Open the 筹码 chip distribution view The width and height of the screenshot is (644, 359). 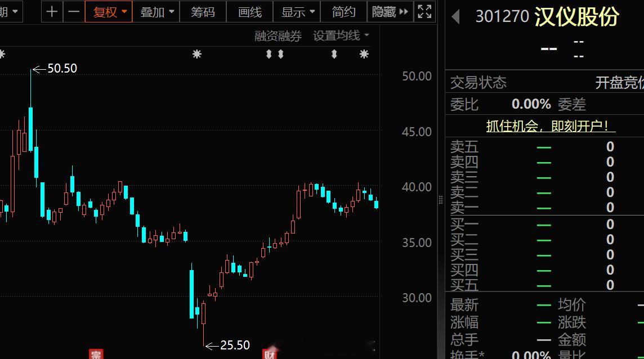point(203,12)
